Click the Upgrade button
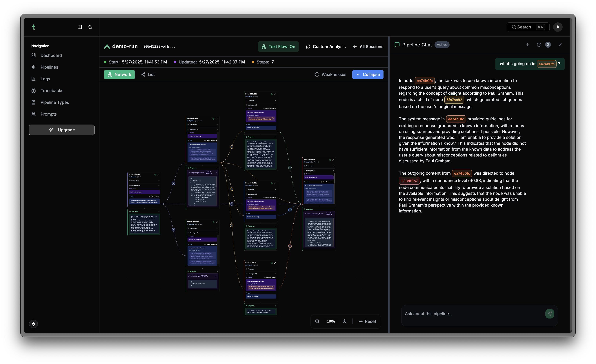Viewport: 596px width, 364px height. coord(62,130)
